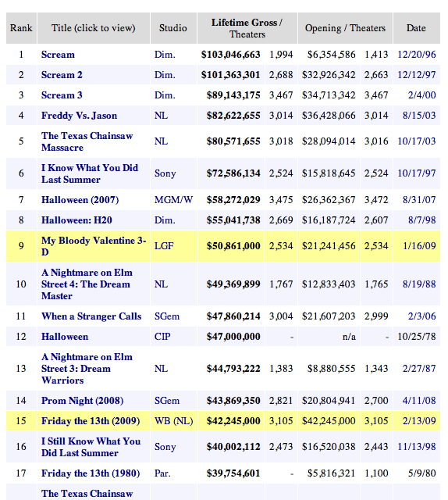Open Nightmare on Elm Street 4 link
448x500 pixels.
[87, 284]
